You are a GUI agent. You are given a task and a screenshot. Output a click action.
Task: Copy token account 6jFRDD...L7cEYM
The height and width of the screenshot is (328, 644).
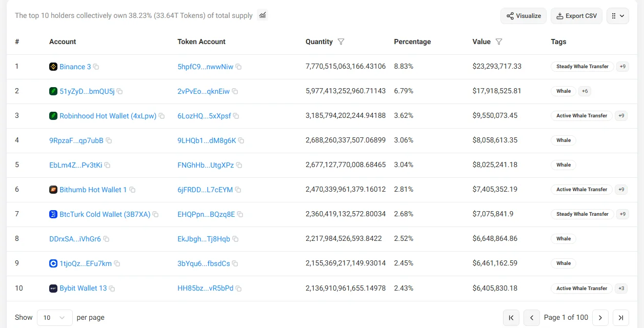coord(238,190)
